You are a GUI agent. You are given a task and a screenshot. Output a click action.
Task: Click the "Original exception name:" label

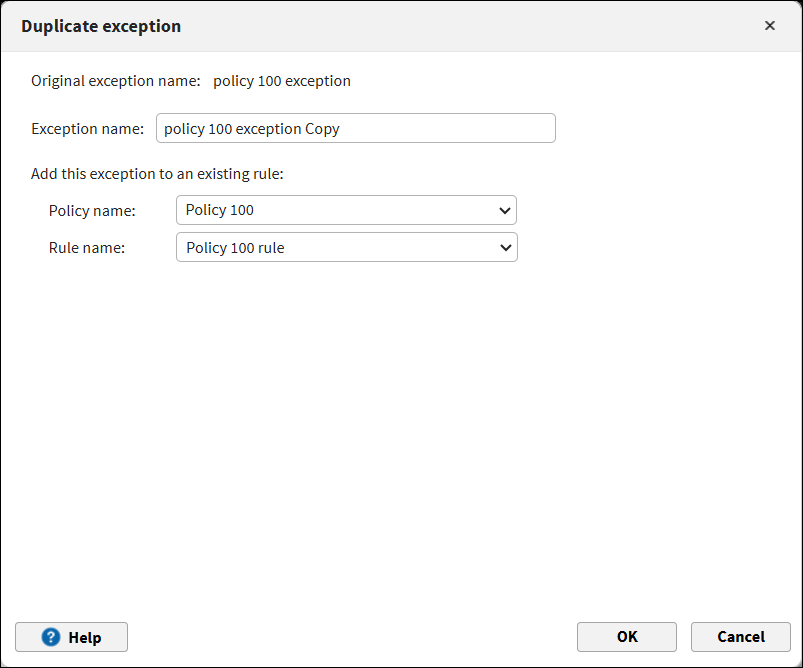pyautogui.click(x=116, y=81)
